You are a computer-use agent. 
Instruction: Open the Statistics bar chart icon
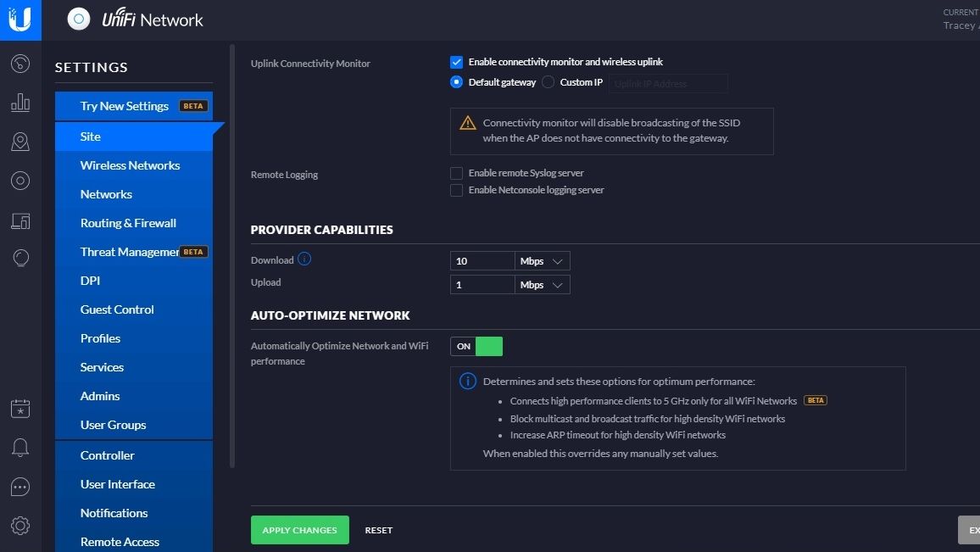(20, 103)
